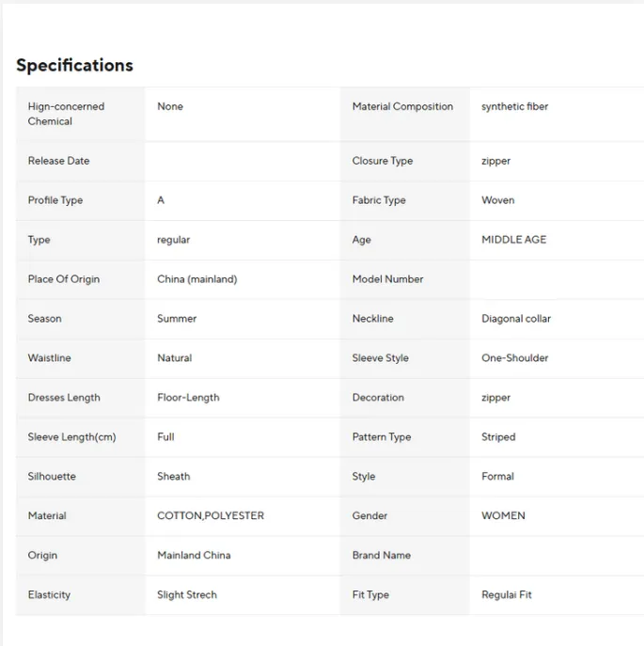Click the 'Slight Strech' elasticity value
644x646 pixels.
[187, 595]
